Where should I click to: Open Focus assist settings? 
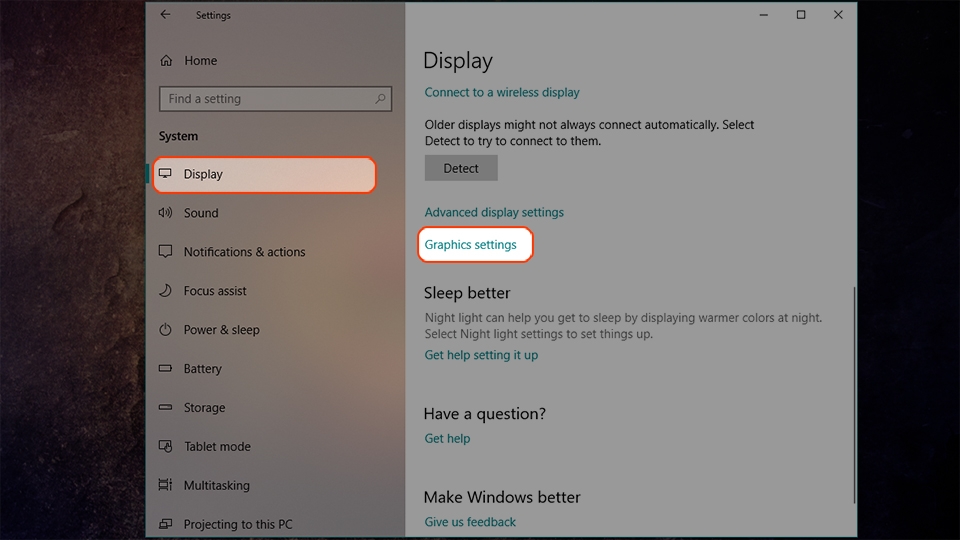[215, 291]
